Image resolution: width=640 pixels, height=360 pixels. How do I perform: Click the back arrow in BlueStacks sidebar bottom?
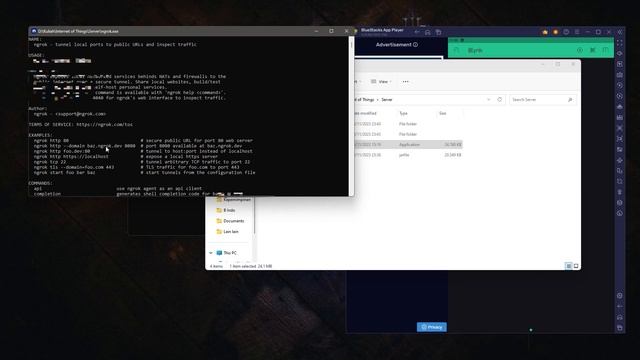[620, 306]
